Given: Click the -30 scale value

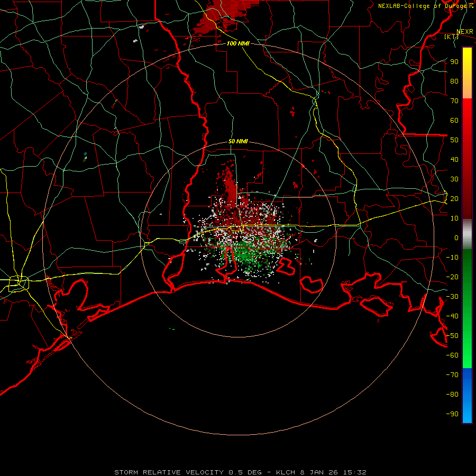Looking at the screenshot, I should pos(452,297).
